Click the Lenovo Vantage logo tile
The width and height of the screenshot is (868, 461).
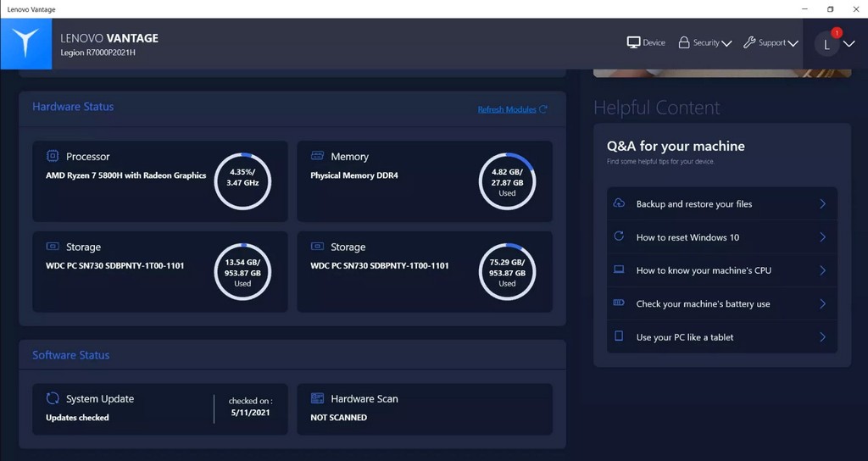26,44
